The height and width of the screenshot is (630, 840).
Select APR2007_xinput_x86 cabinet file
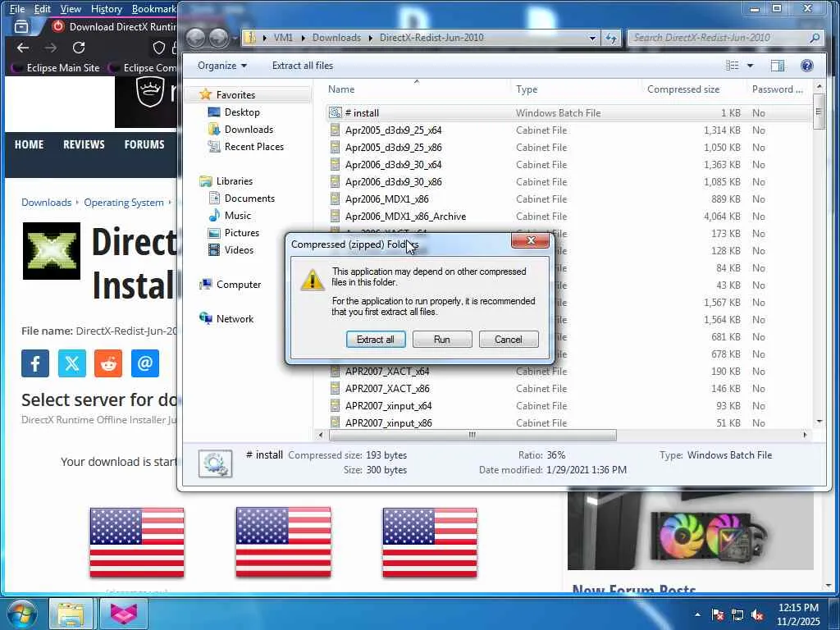[388, 422]
